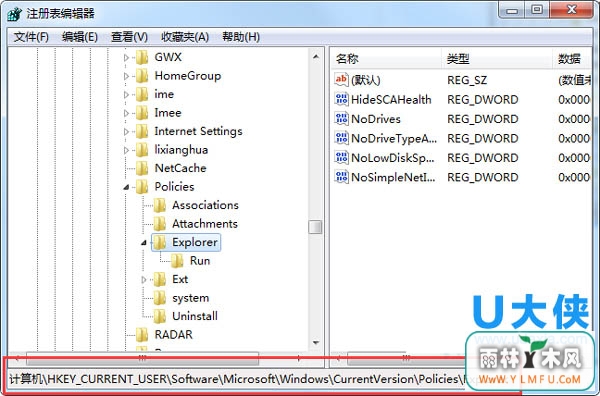Click the NoDrives DWORD value icon
The width and height of the screenshot is (600, 396).
(341, 119)
